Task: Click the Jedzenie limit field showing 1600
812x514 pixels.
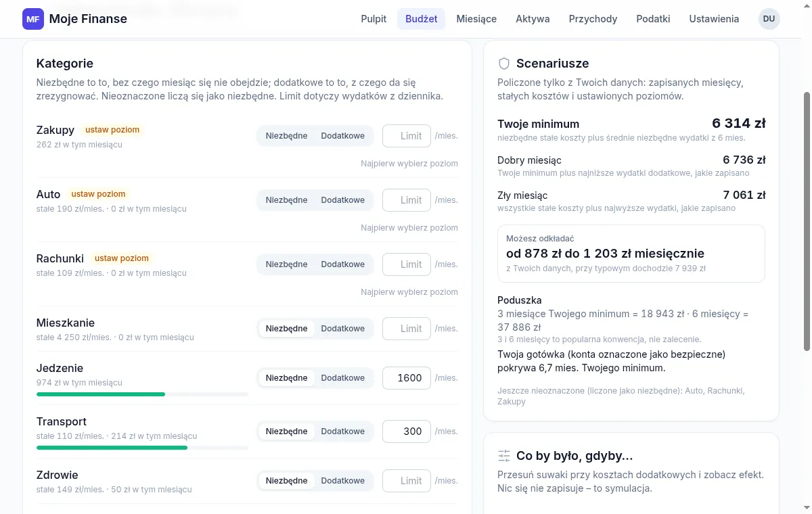Action: 407,378
